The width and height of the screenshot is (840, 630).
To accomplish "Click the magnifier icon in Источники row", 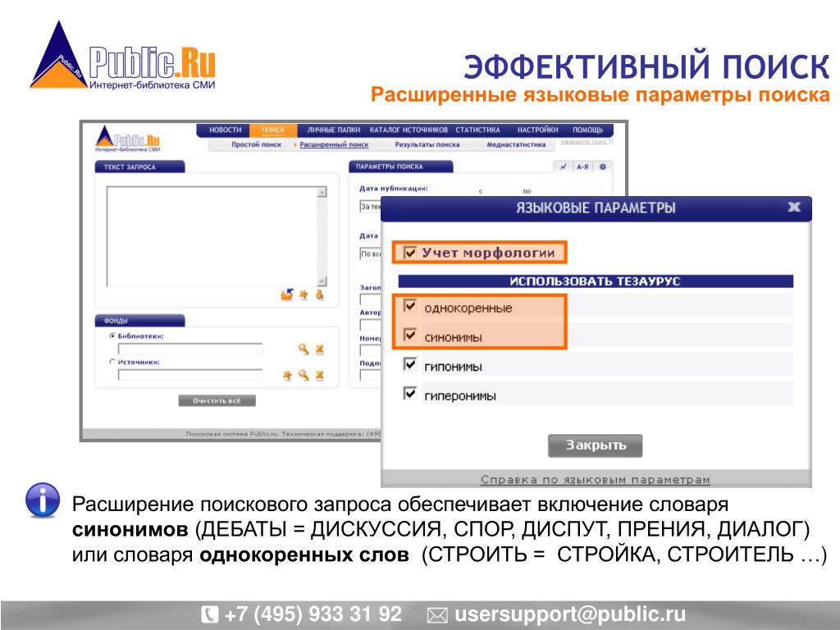I will [x=304, y=375].
